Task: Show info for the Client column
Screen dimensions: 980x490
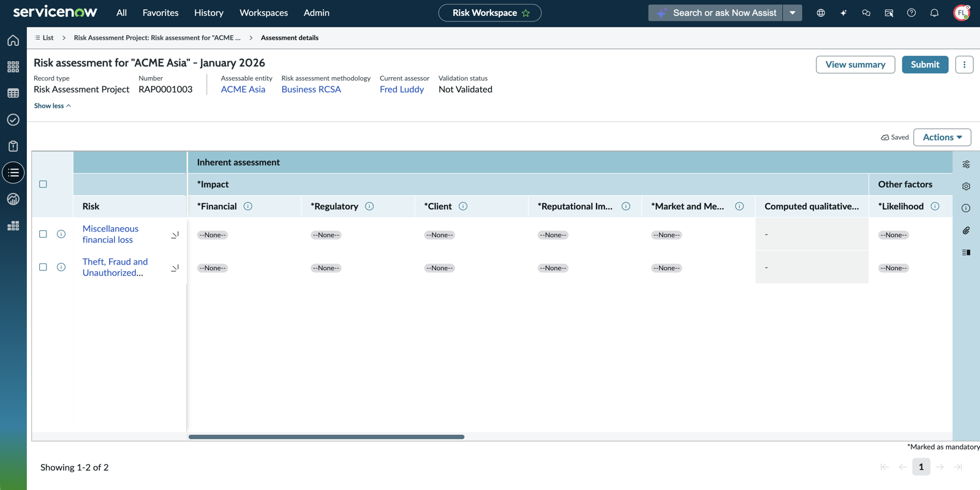Action: [463, 206]
